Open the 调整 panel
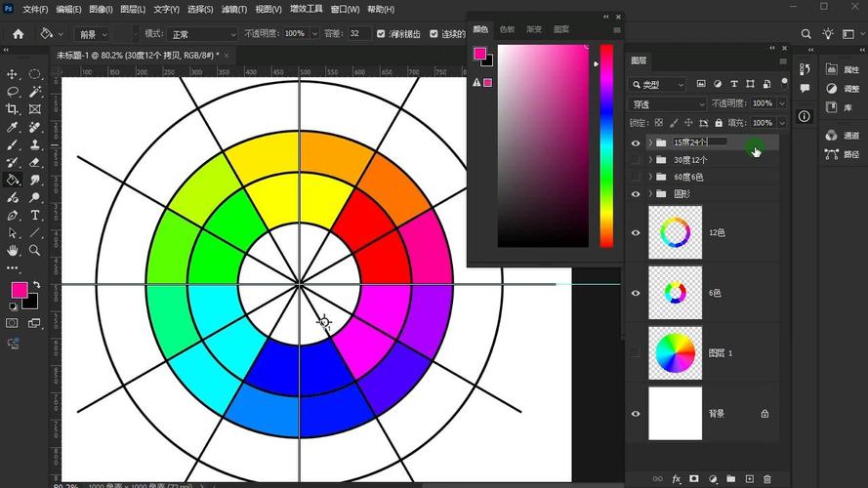The height and width of the screenshot is (488, 868). pyautogui.click(x=843, y=89)
